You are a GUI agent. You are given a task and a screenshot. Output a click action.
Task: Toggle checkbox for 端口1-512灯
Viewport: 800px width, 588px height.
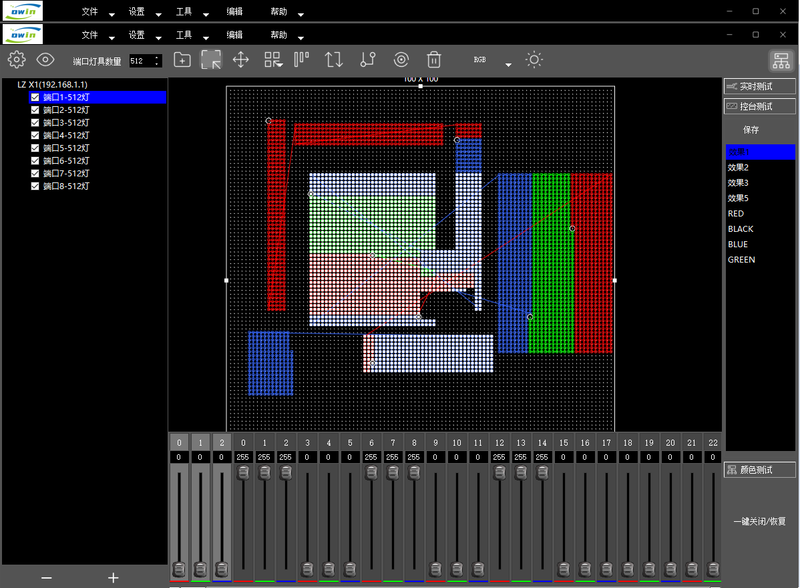pyautogui.click(x=35, y=97)
